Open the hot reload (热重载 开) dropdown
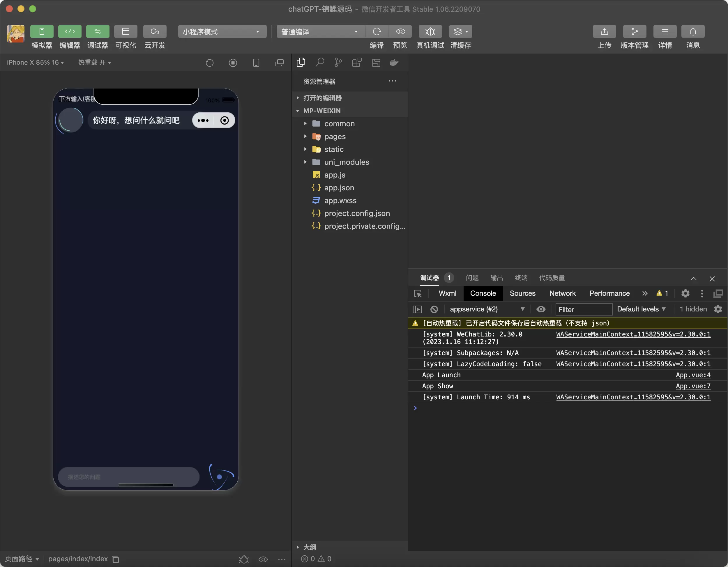 (x=95, y=62)
